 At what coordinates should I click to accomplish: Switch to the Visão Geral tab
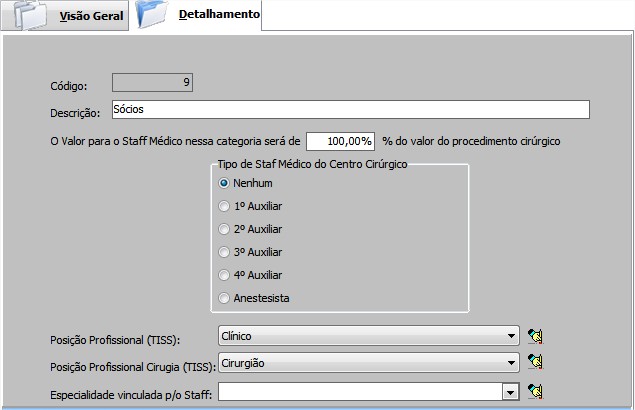(x=91, y=17)
